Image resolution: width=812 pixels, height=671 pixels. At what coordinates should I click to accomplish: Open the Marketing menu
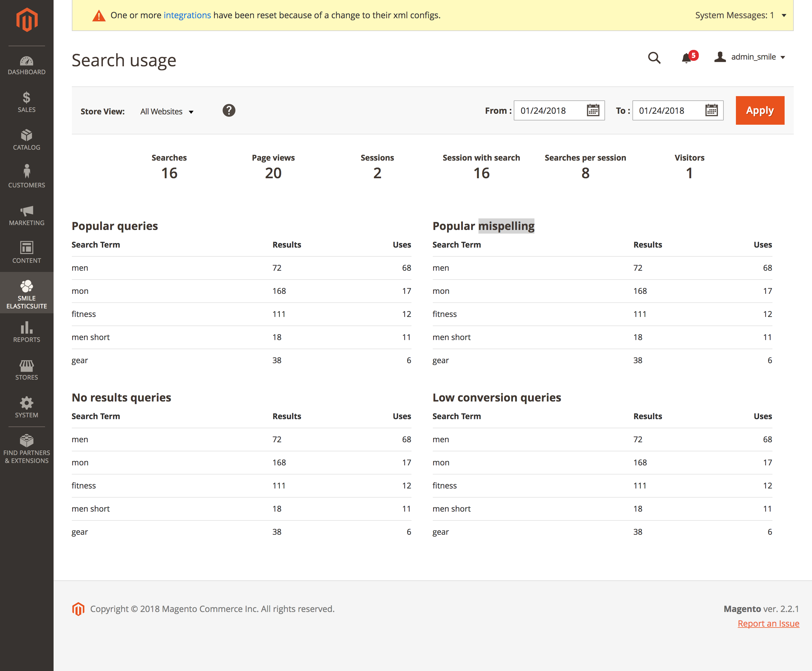pyautogui.click(x=27, y=215)
